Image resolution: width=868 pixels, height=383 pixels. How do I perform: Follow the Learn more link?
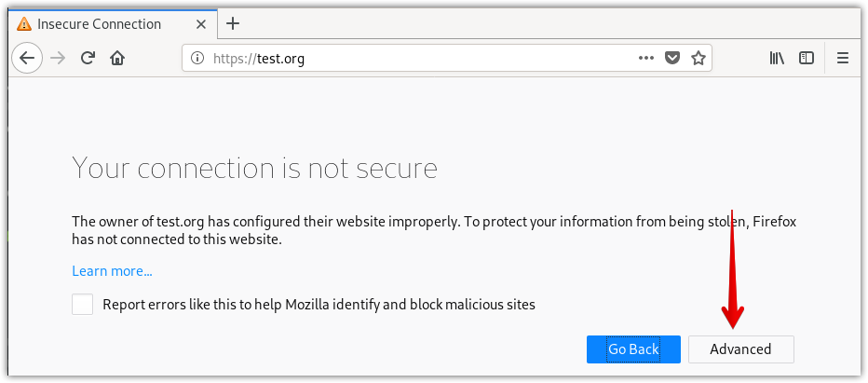112,271
